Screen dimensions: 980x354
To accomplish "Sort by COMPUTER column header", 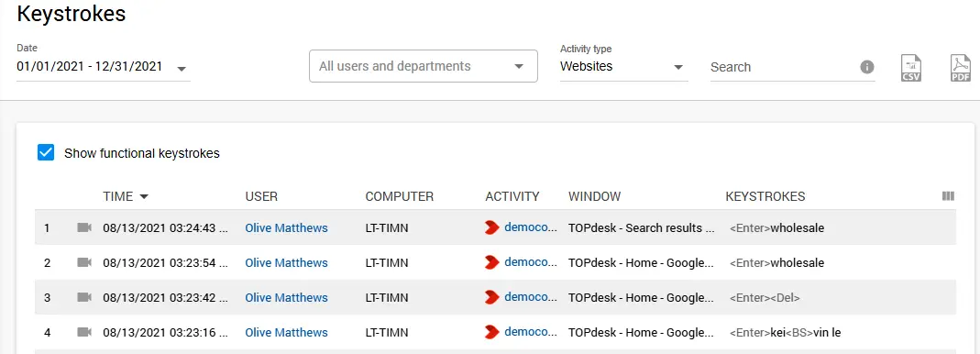I will (x=400, y=196).
